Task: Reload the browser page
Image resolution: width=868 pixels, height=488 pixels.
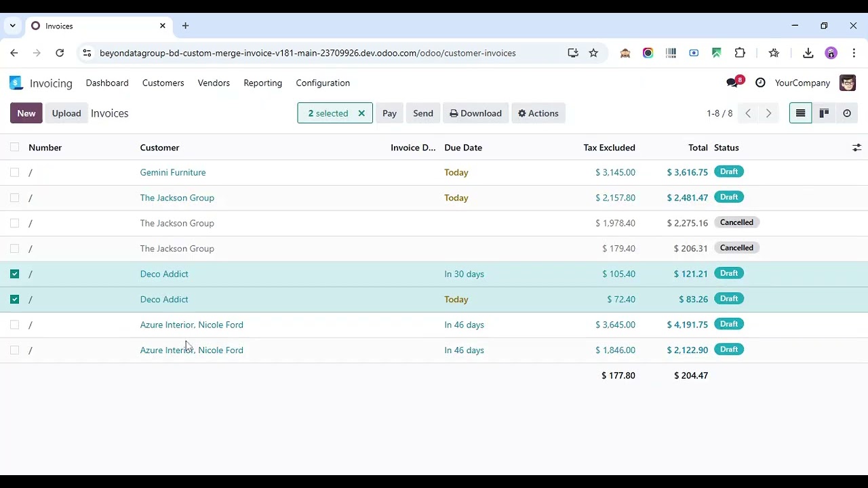Action: [x=60, y=53]
